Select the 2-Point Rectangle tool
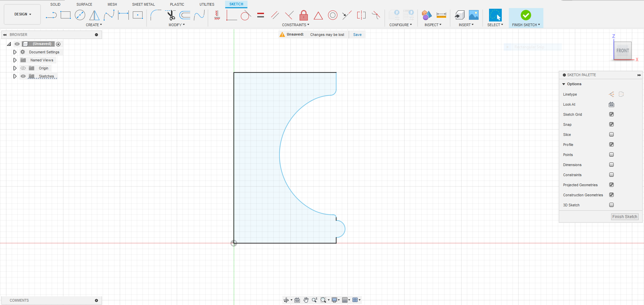Screen dimensions: 644x305 pos(66,15)
